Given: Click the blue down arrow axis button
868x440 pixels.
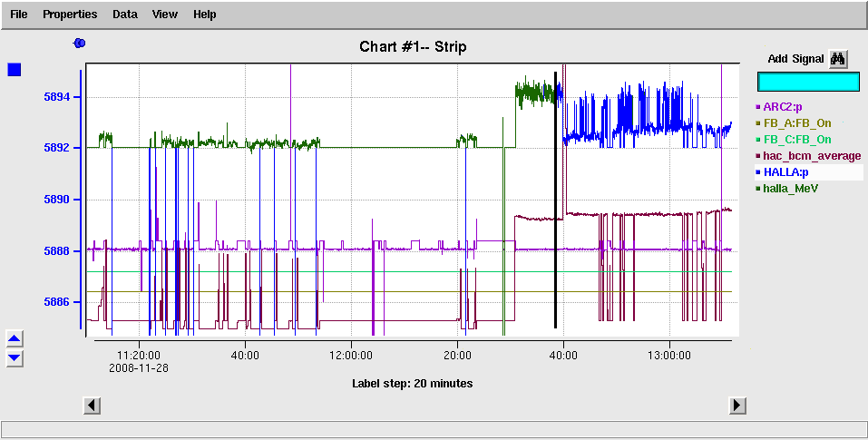Looking at the screenshot, I should click(15, 357).
